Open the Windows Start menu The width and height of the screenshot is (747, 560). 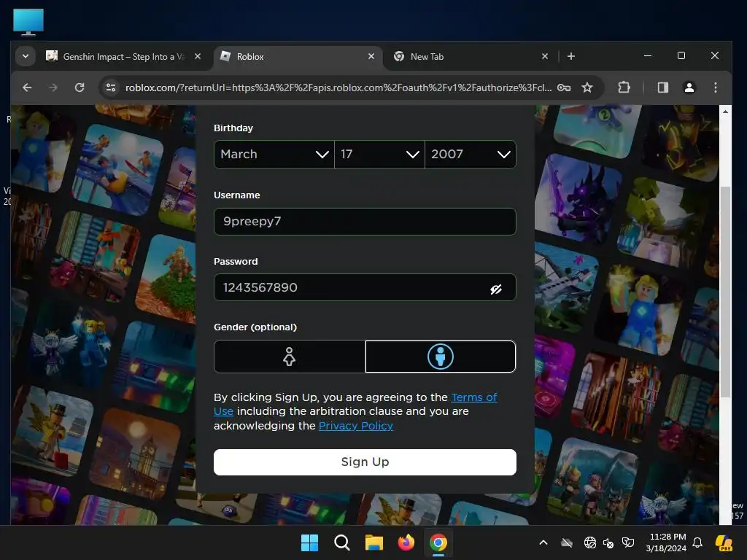309,542
